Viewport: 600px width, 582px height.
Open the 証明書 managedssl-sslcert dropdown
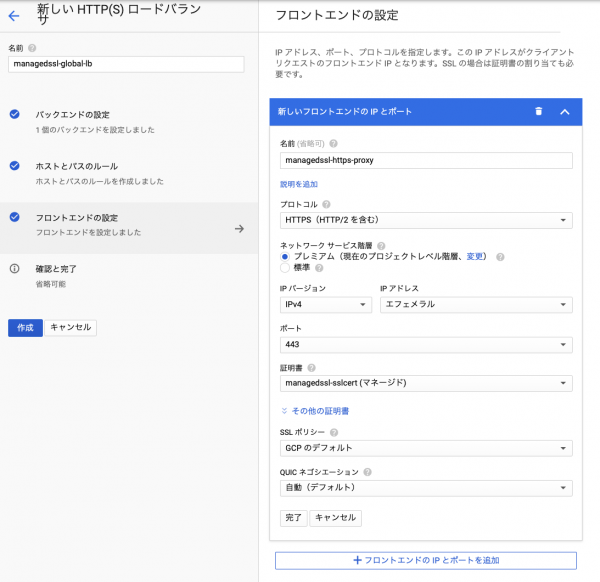(426, 383)
